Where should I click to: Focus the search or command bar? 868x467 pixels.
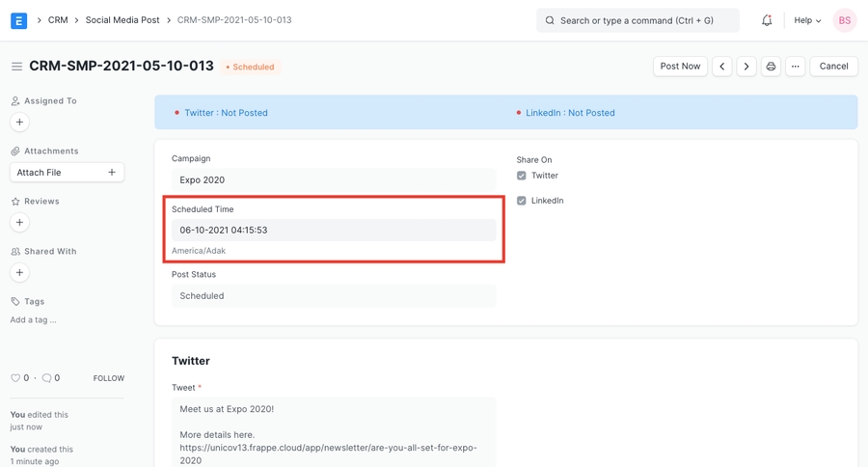pyautogui.click(x=637, y=20)
